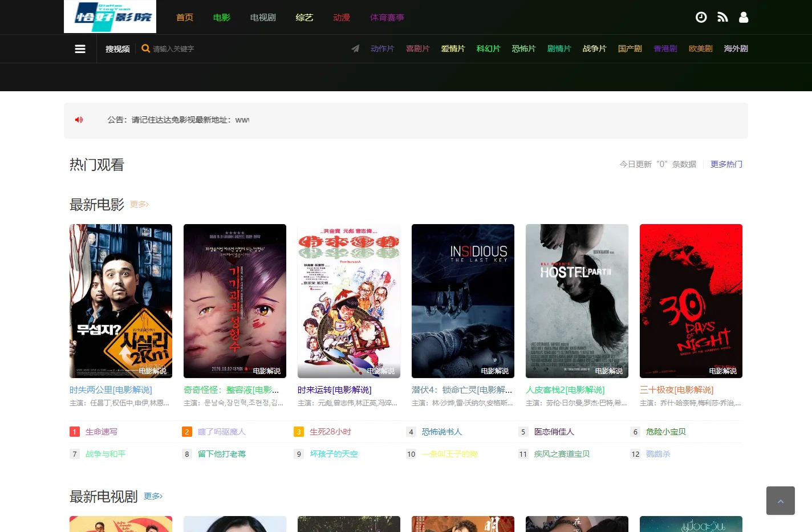
Task: Select the 剧情片 genre link
Action: click(x=559, y=48)
